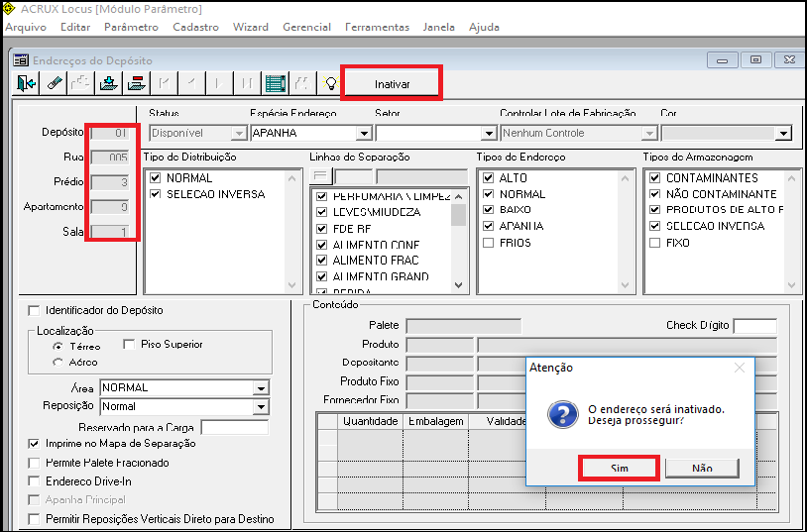
Task: Click the last record navigation icon
Action: 248,83
